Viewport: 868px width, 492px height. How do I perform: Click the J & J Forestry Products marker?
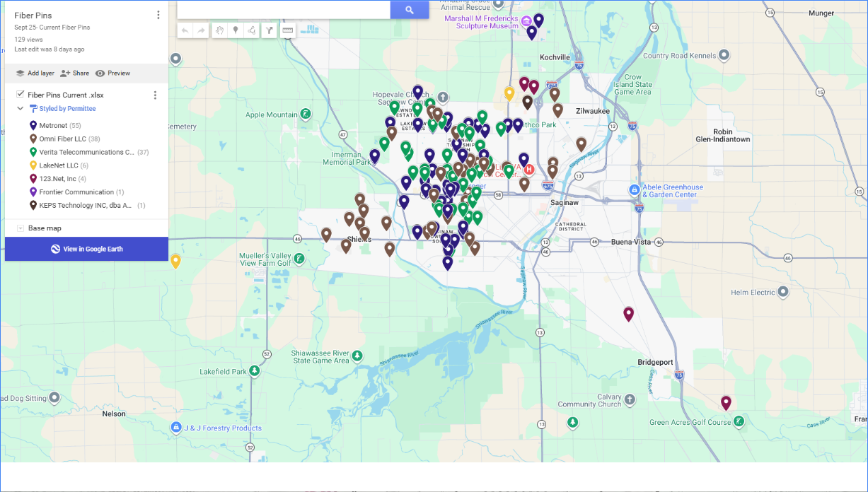(x=176, y=428)
